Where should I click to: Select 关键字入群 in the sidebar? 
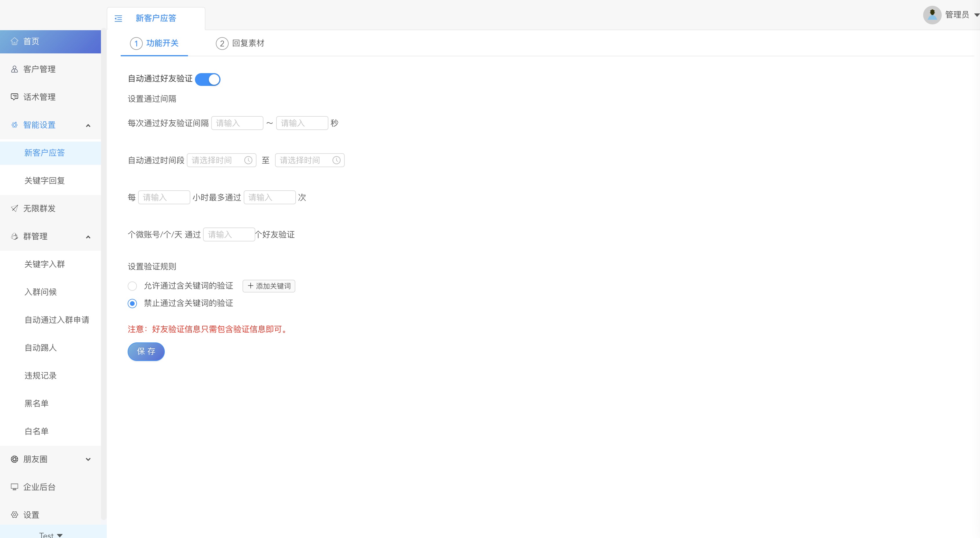[50, 264]
